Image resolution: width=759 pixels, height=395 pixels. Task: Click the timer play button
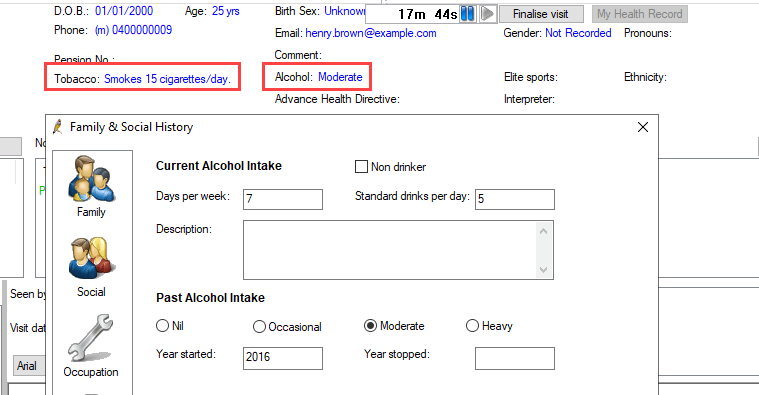tap(488, 14)
